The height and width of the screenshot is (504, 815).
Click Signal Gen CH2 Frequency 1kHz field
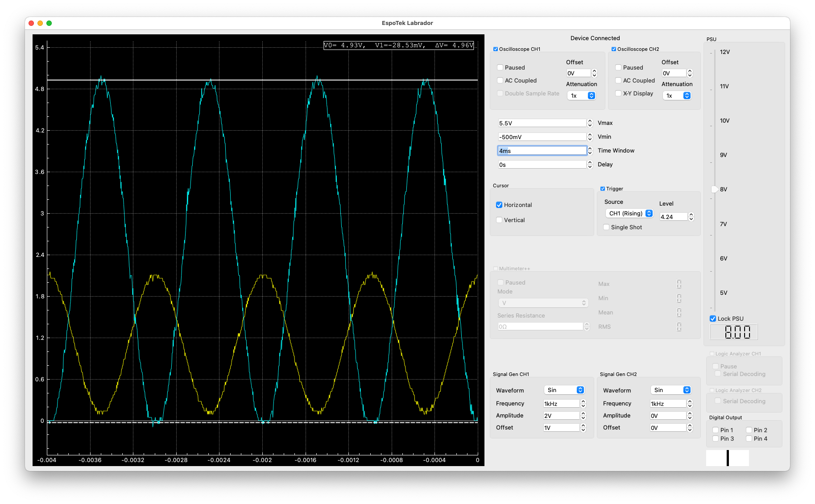(668, 404)
